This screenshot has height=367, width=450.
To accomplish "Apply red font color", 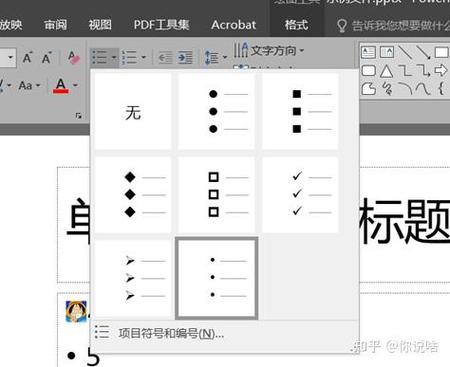I will pyautogui.click(x=61, y=86).
